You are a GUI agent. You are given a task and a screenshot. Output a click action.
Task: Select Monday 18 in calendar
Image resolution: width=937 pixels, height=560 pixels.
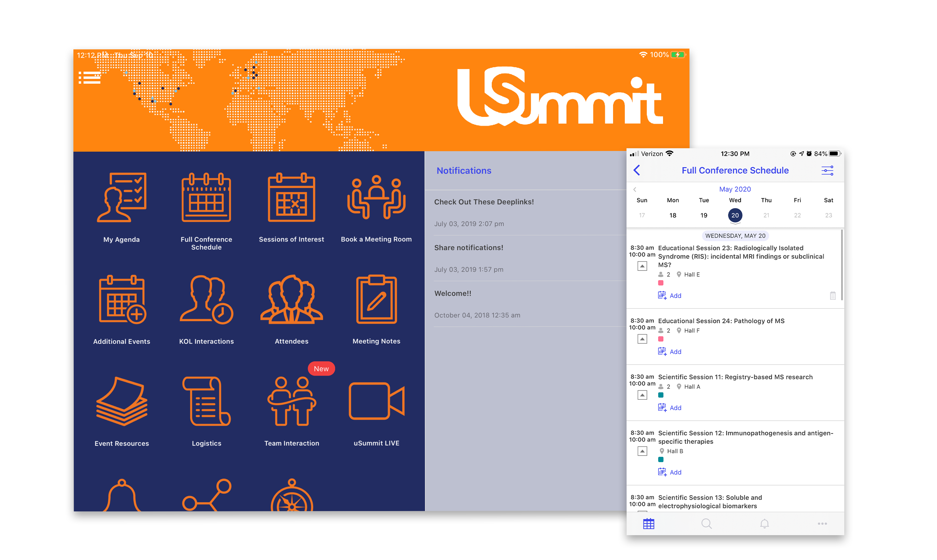(x=672, y=215)
